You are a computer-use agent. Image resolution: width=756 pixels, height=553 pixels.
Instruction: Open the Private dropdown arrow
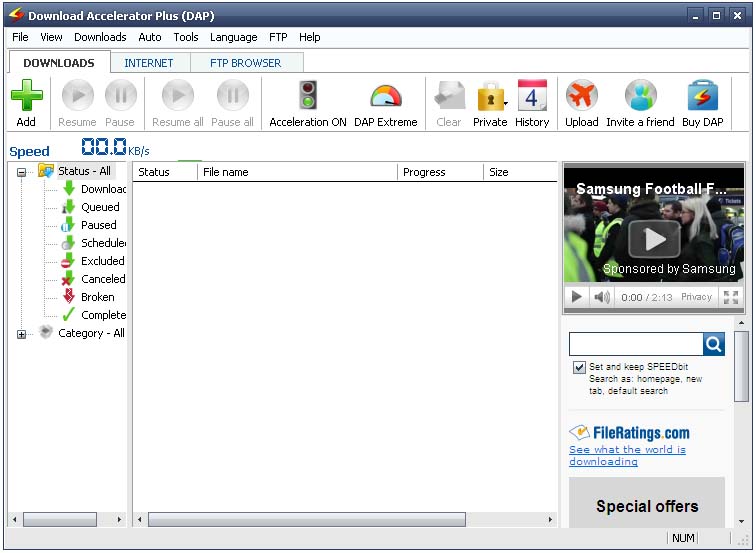tap(506, 103)
